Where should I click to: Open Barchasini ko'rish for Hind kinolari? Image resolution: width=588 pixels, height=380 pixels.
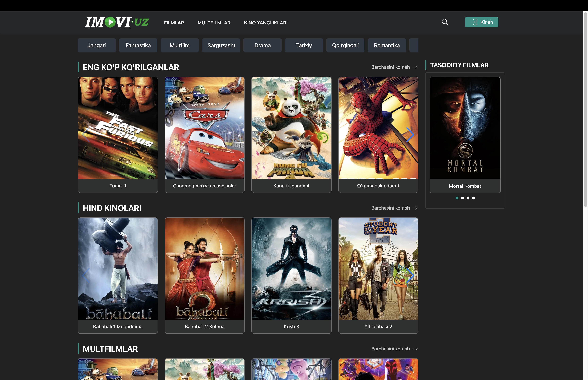point(394,208)
